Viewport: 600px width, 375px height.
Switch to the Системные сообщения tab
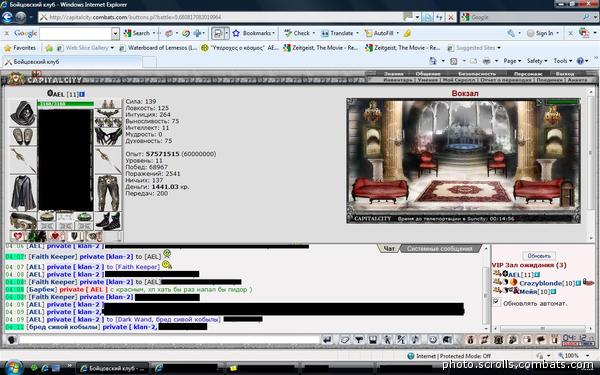pyautogui.click(x=439, y=249)
